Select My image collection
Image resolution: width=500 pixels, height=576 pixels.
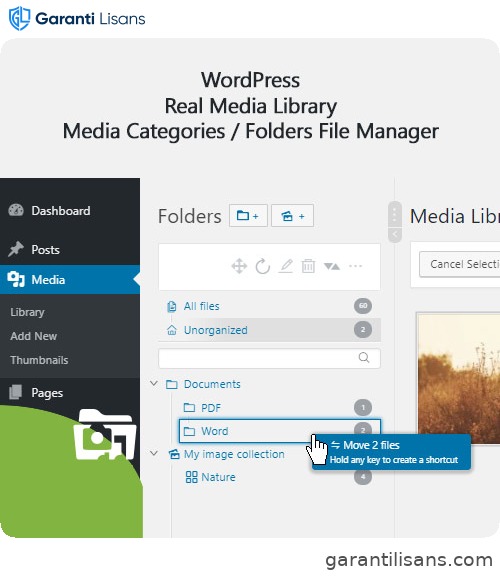coord(234,454)
